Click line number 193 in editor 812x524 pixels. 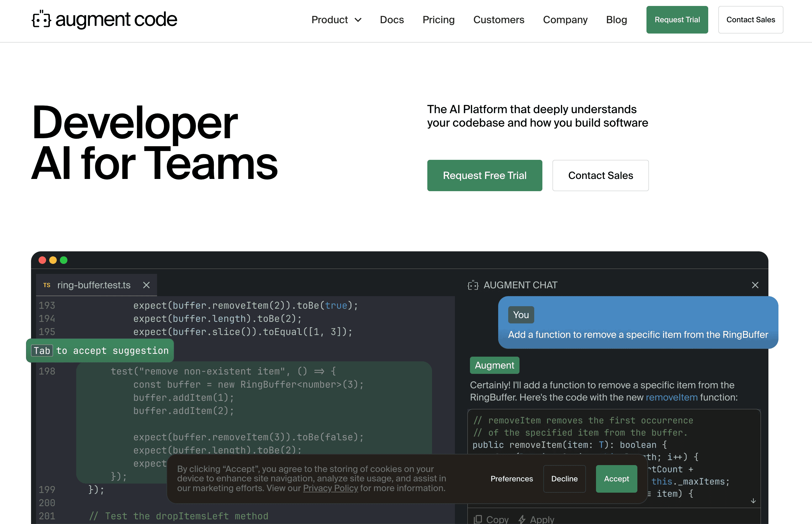coord(47,305)
